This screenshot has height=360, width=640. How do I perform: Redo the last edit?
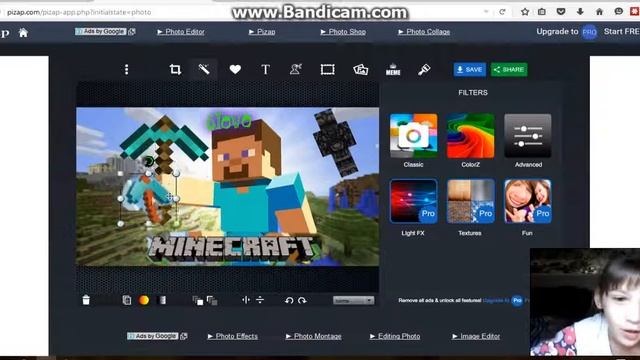pyautogui.click(x=302, y=300)
